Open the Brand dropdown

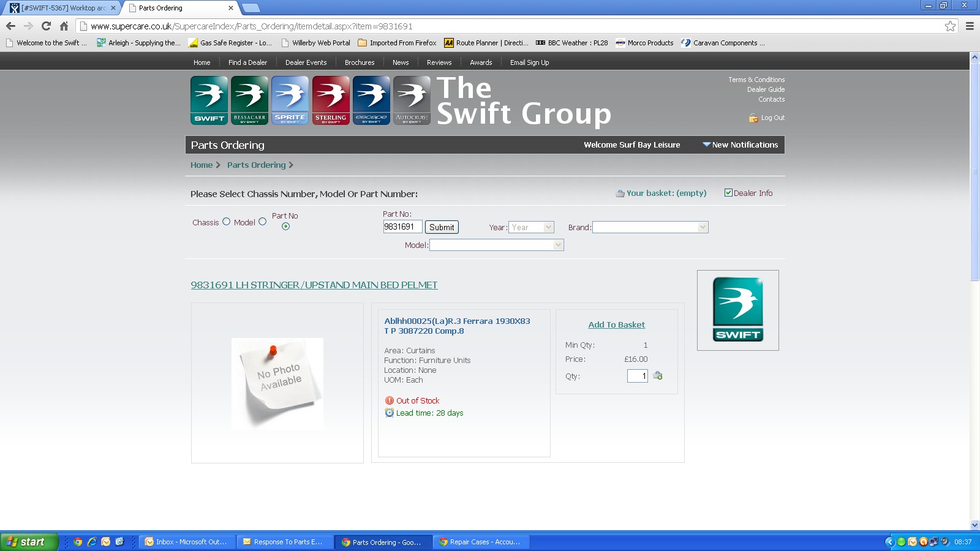[x=650, y=227]
